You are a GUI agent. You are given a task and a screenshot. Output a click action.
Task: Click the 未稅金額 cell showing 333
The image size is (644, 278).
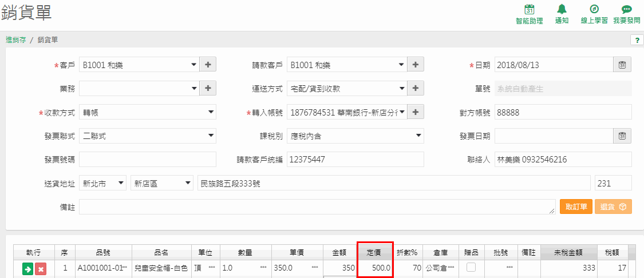[569, 268]
